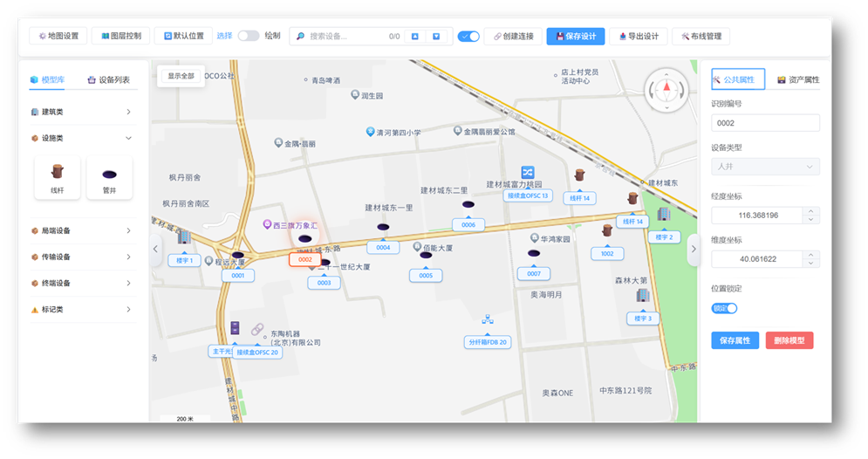Click the 0003 device label
This screenshot has width=868, height=459.
[x=324, y=283]
